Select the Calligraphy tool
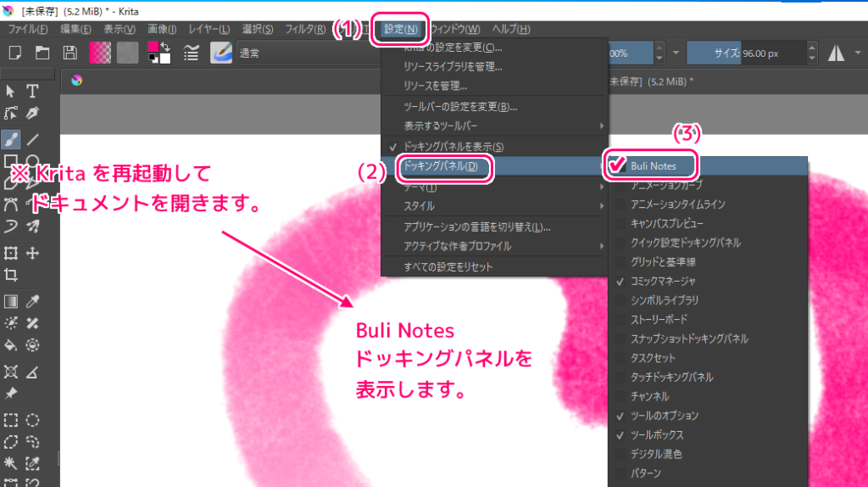 [x=33, y=114]
